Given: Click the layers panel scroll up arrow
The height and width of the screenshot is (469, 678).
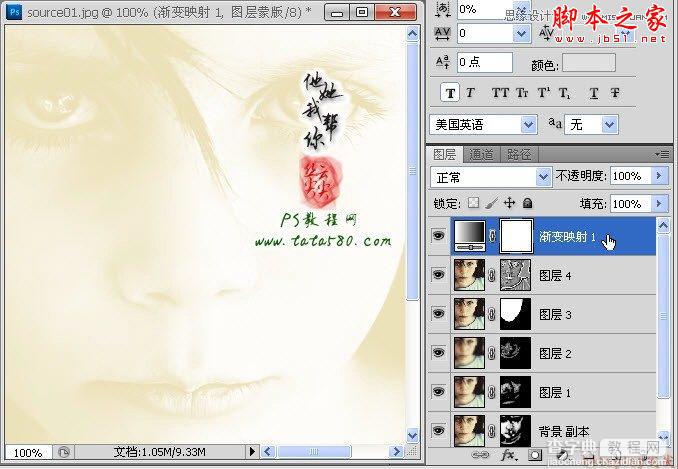Looking at the screenshot, I should [664, 226].
